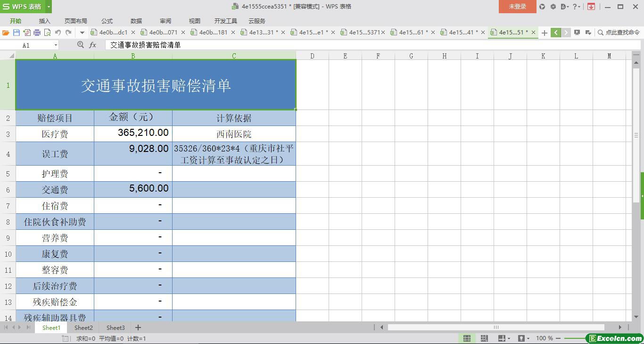Image resolution: width=644 pixels, height=344 pixels.
Task: Open the 公式 ribbon tab
Action: point(107,21)
